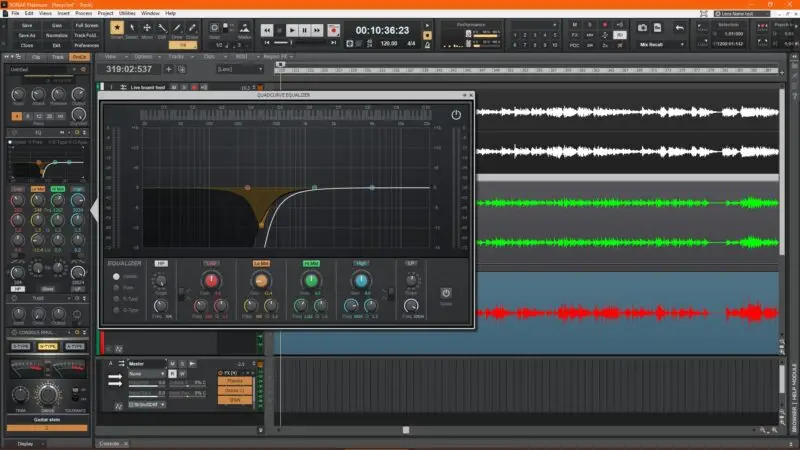
Task: Click the Record button in transport
Action: (x=334, y=31)
